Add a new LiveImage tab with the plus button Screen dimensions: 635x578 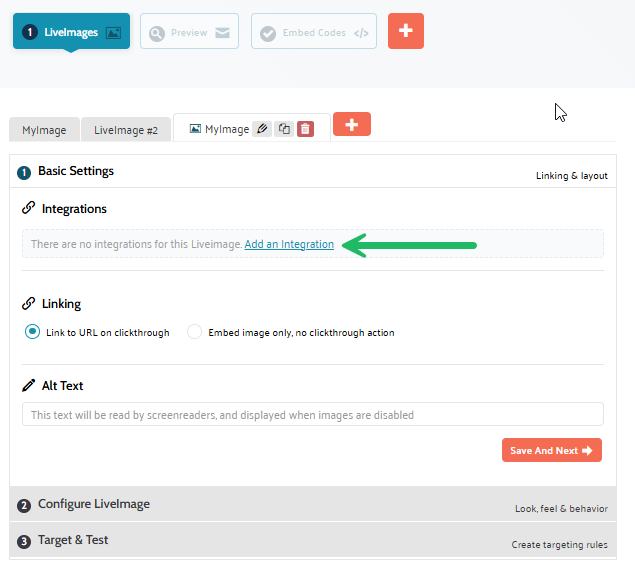pyautogui.click(x=351, y=124)
